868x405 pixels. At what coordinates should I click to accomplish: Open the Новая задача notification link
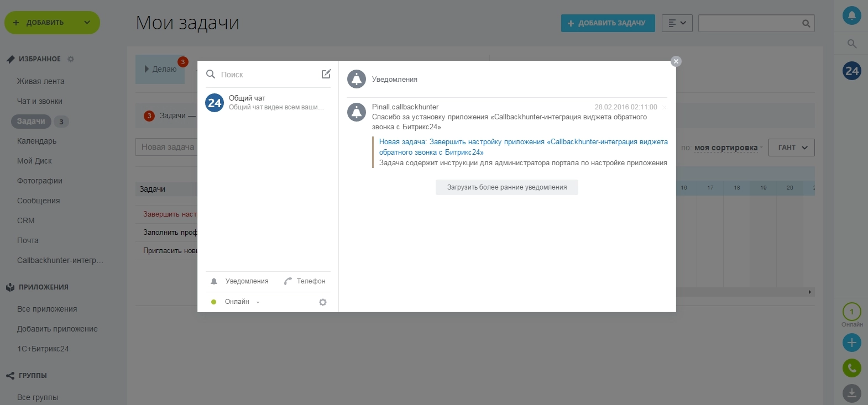point(523,147)
